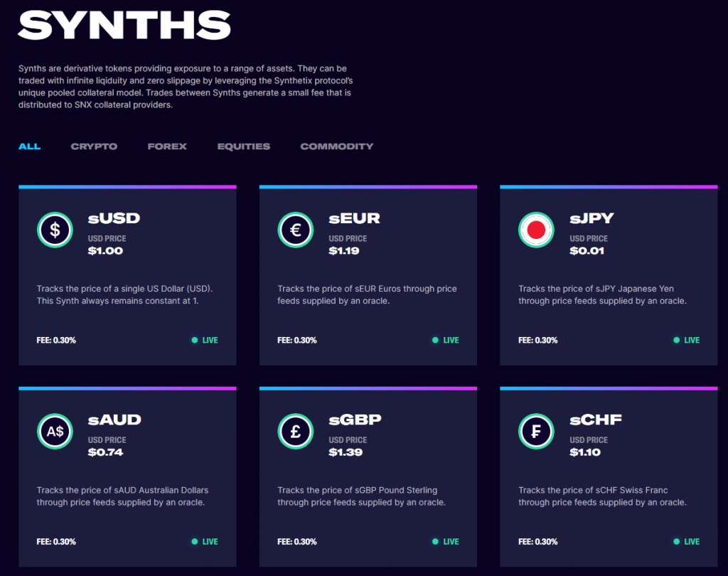Click the green LIVE dot on sJPY card
The height and width of the screenshot is (576, 728).
(x=677, y=340)
